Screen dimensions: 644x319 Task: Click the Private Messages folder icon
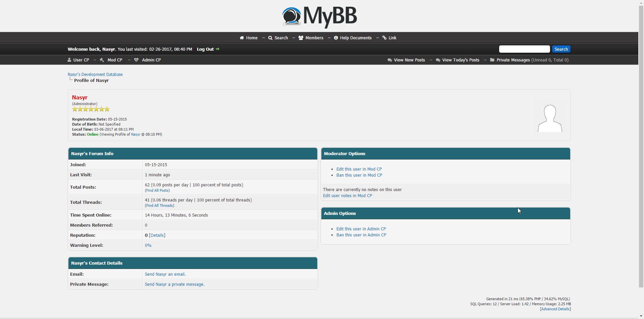coord(492,60)
